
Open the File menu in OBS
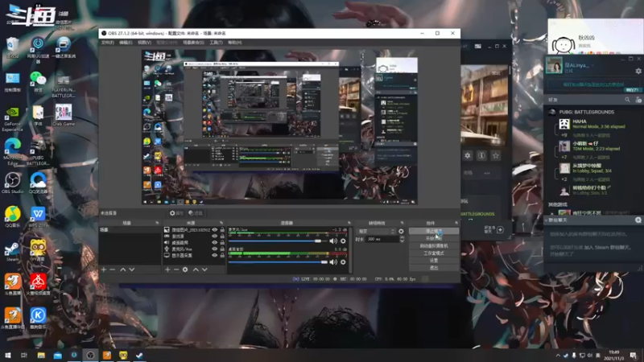(x=107, y=43)
